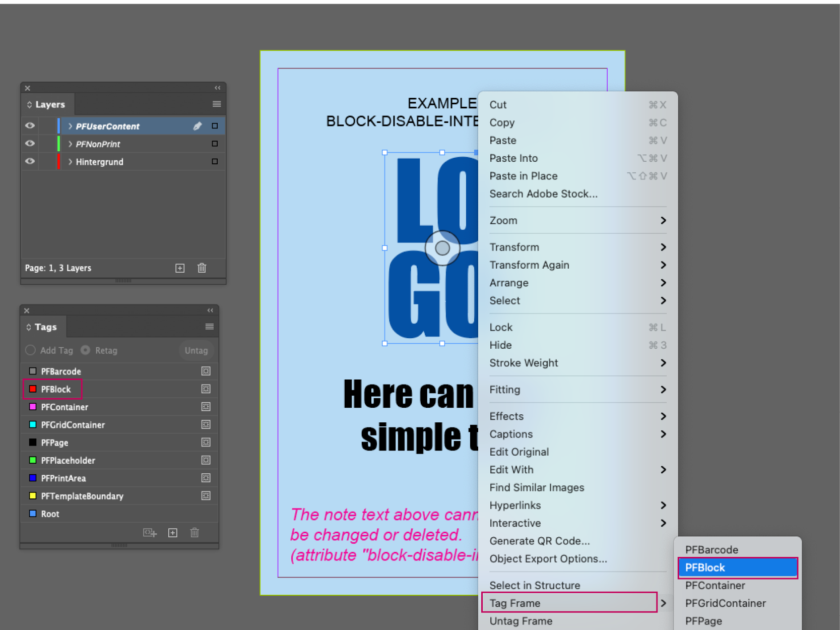The width and height of the screenshot is (840, 630).
Task: Hide the PFUserContent layer
Action: click(x=30, y=125)
